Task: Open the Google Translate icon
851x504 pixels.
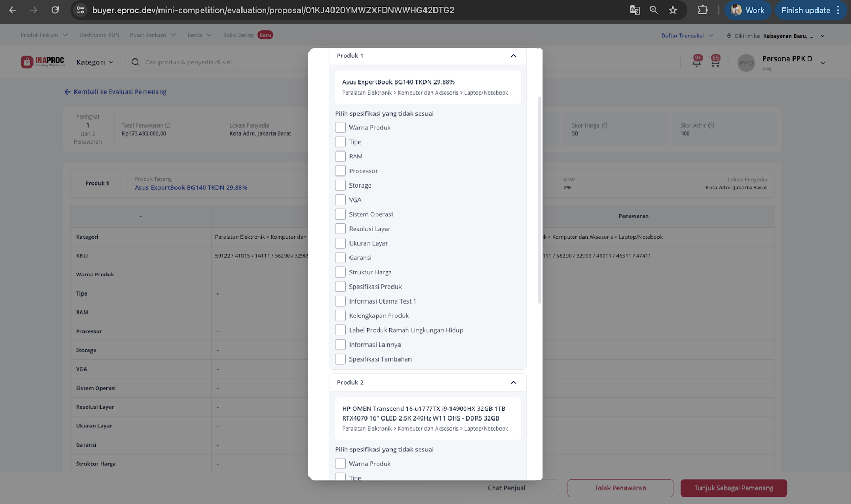Action: (635, 10)
